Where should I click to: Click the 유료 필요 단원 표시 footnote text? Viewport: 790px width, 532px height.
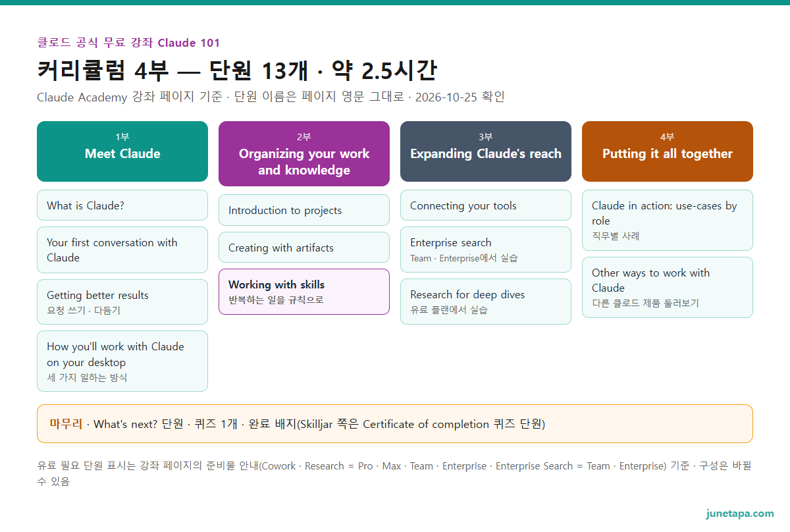(395, 473)
